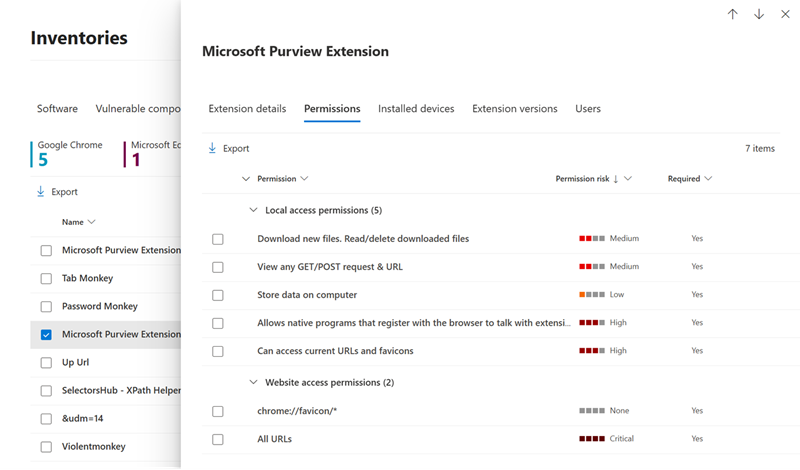Open the Permission column dropdown
This screenshot has width=800, height=470.
304,179
